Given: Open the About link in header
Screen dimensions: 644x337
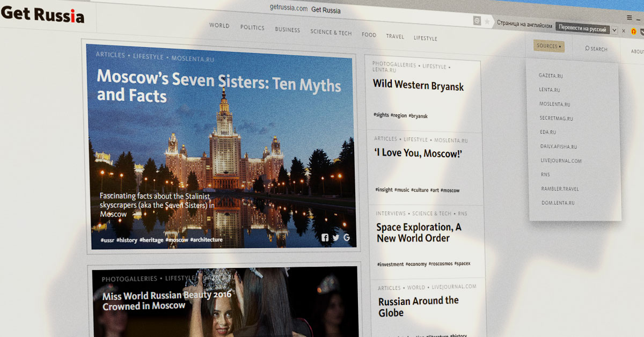Looking at the screenshot, I should pyautogui.click(x=637, y=52).
